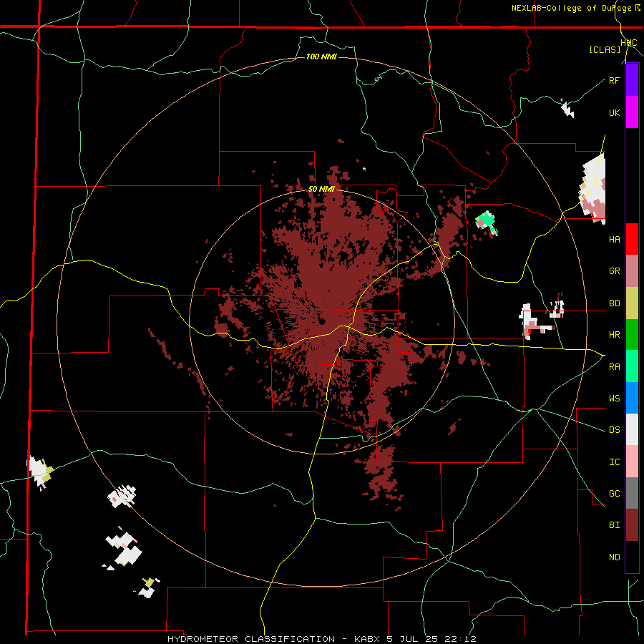
Task: Click the '5 JUL 25 22:12' timestamp
Action: pyautogui.click(x=431, y=639)
